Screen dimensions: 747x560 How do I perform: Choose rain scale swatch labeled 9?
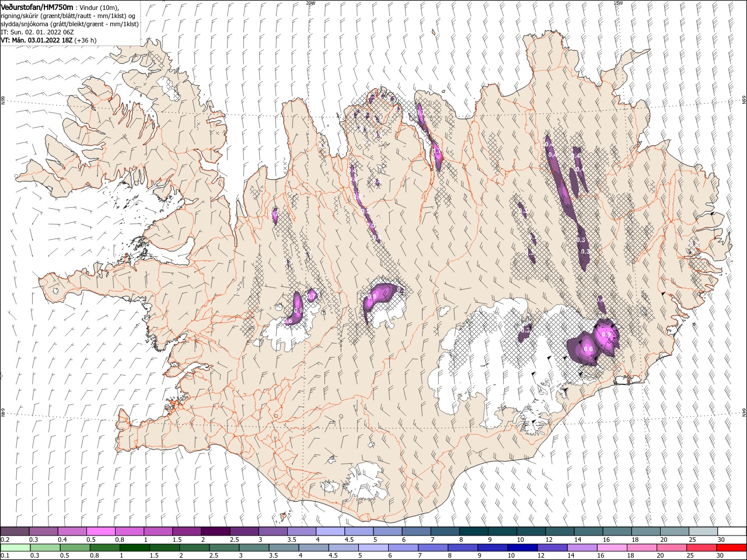(x=493, y=548)
